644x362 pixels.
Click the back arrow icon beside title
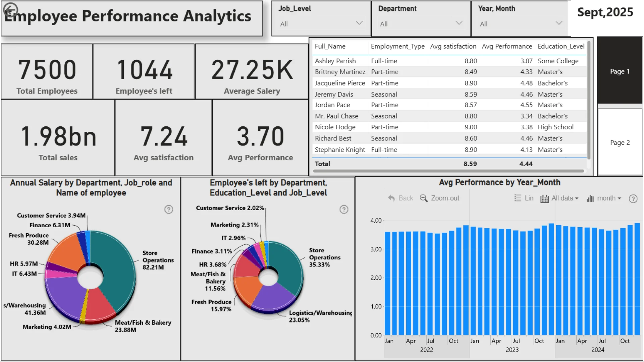pyautogui.click(x=10, y=10)
